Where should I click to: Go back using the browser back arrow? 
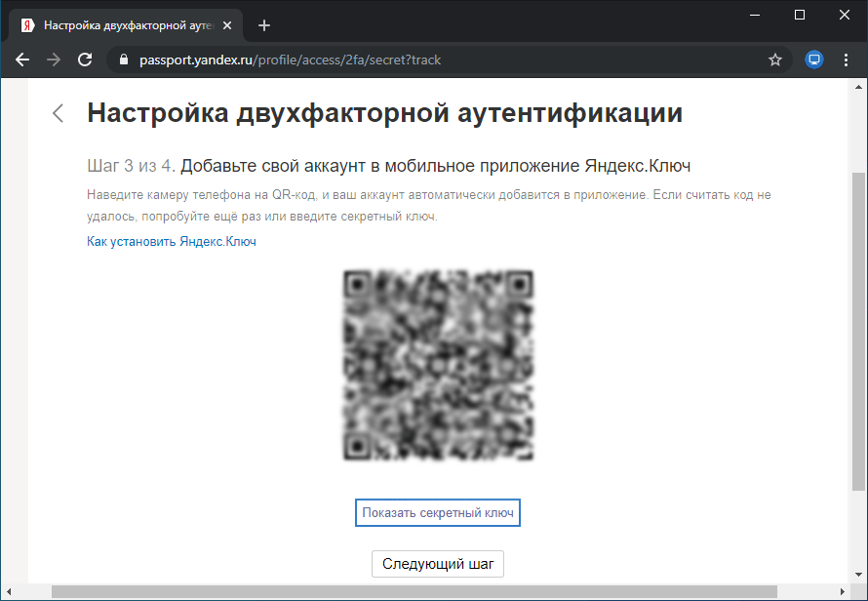[x=22, y=60]
